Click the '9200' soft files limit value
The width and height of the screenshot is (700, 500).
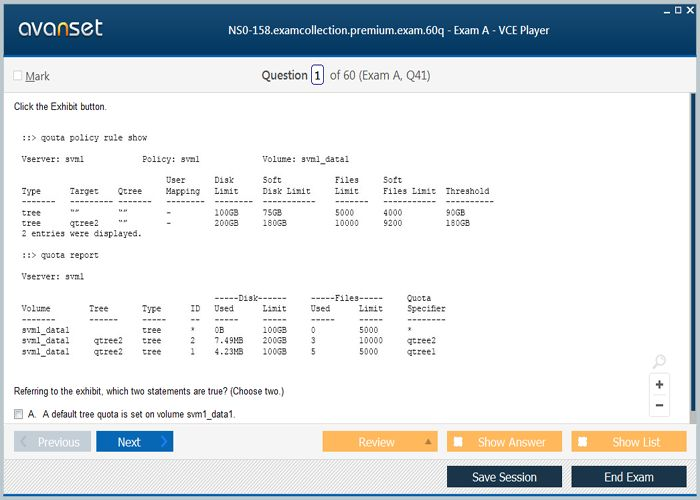point(392,223)
